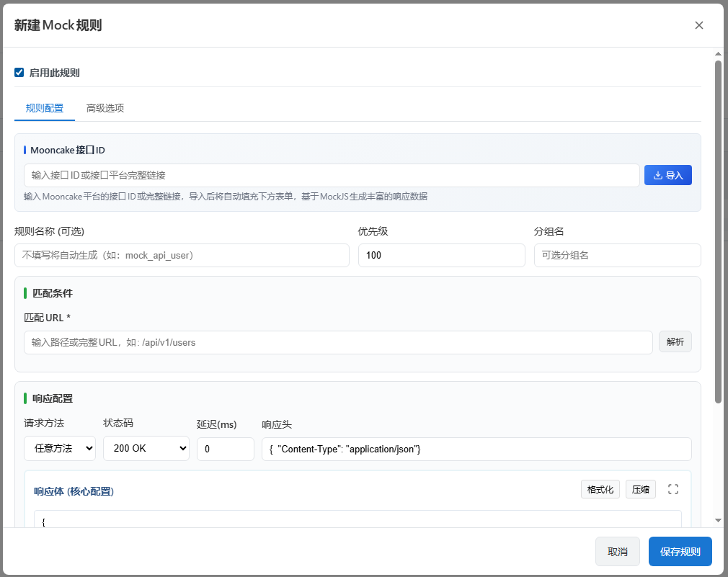
Task: Click the scrollbar up arrow
Action: pos(718,54)
